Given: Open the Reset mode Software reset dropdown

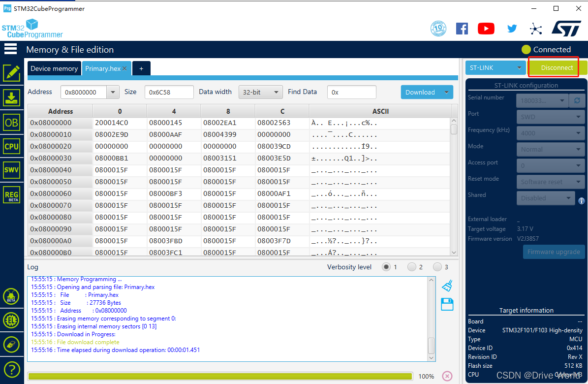Looking at the screenshot, I should pos(550,182).
